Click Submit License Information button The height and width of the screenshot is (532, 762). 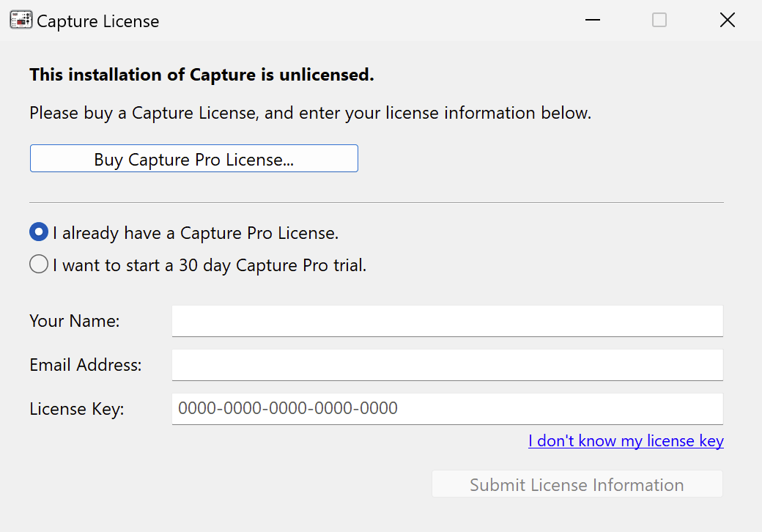tap(577, 484)
